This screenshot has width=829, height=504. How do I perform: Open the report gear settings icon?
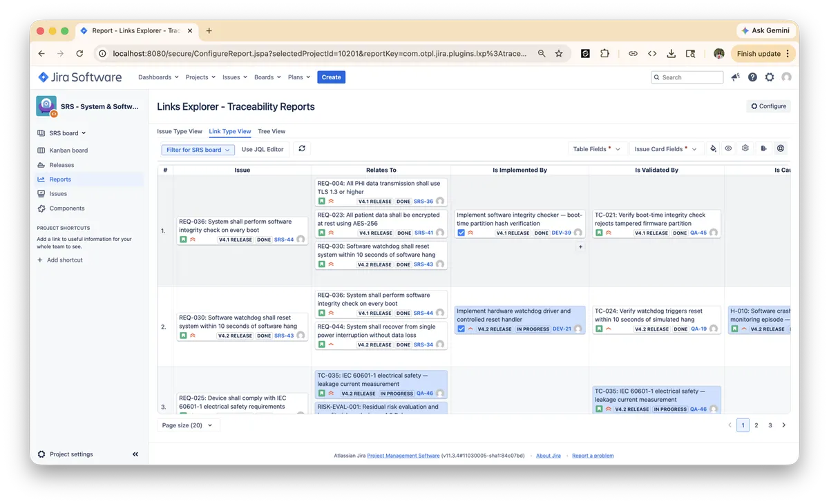click(x=745, y=148)
